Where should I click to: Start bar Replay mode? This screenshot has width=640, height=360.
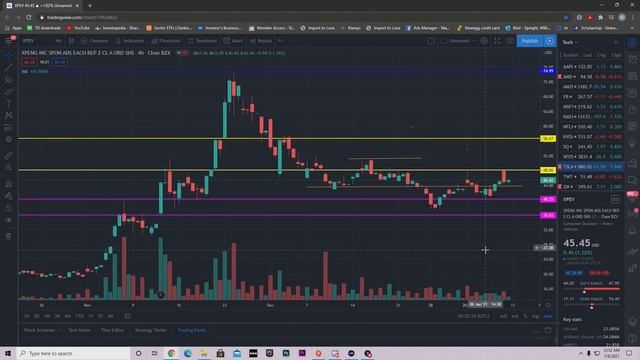coord(261,41)
